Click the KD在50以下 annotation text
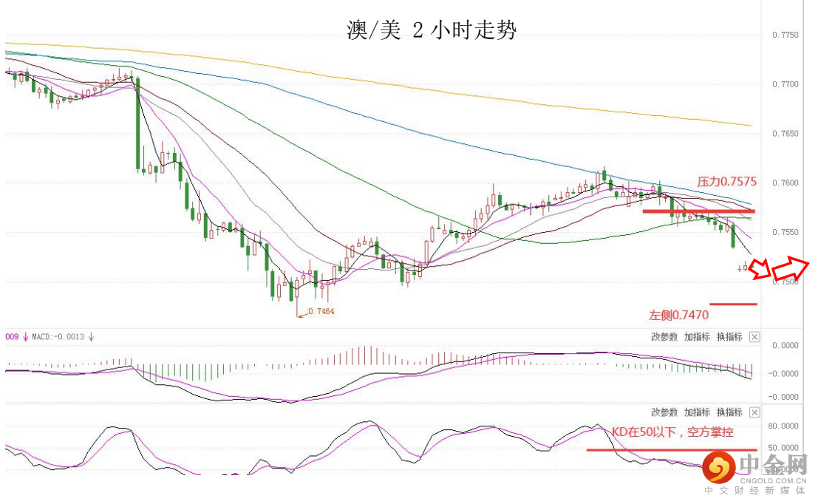This screenshot has height=504, width=818. [672, 432]
